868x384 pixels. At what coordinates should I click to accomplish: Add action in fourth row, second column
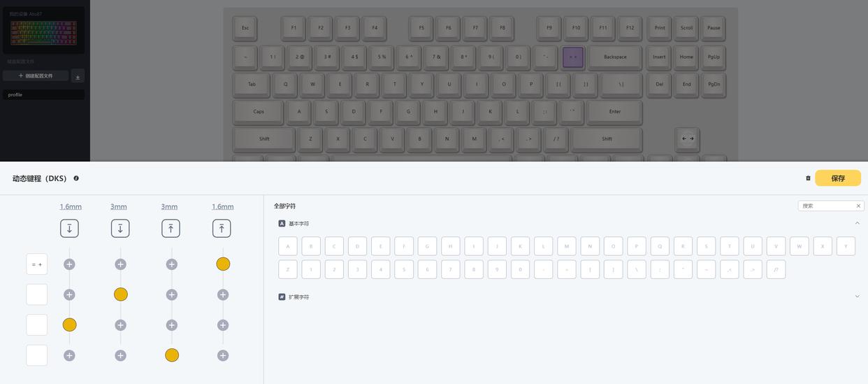pyautogui.click(x=121, y=355)
